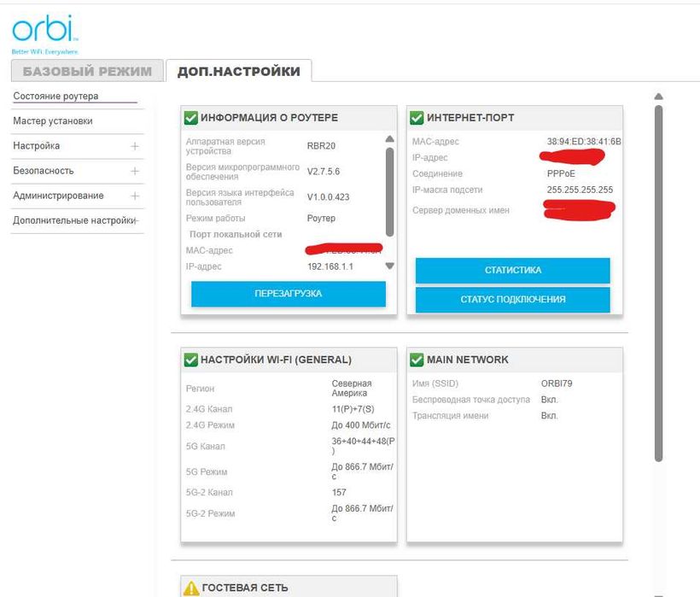This screenshot has height=597, width=700.
Task: Expand the Настройка menu plus sign
Action: click(135, 146)
